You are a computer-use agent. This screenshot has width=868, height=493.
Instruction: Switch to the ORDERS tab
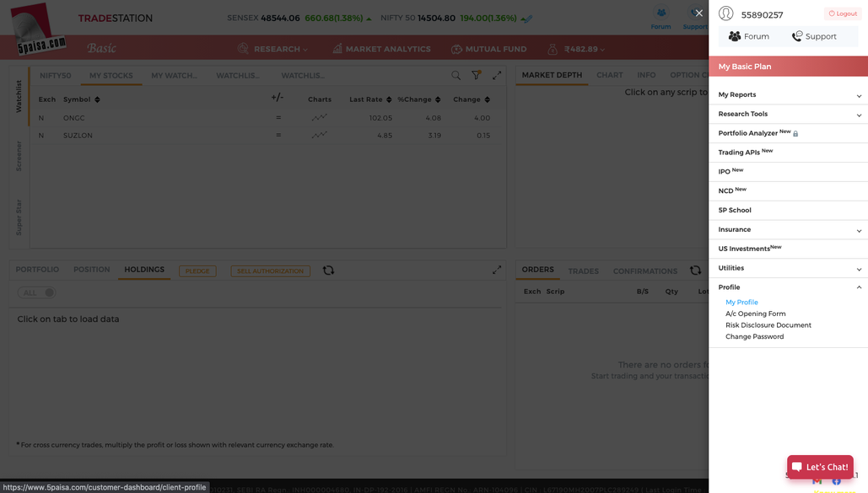coord(537,270)
